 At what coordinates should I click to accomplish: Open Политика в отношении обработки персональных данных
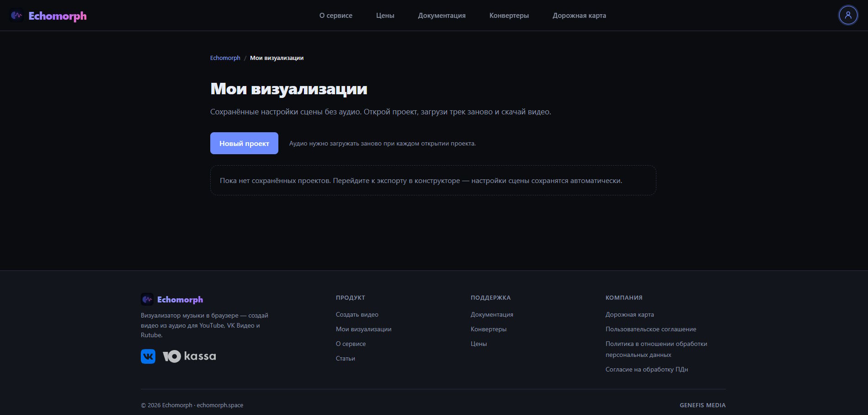pos(656,349)
